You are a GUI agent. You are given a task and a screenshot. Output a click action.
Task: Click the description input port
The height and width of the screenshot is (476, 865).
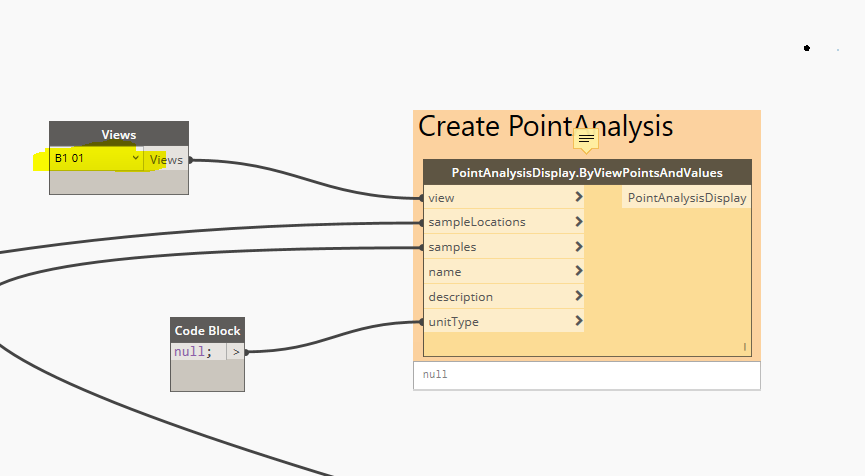(504, 296)
